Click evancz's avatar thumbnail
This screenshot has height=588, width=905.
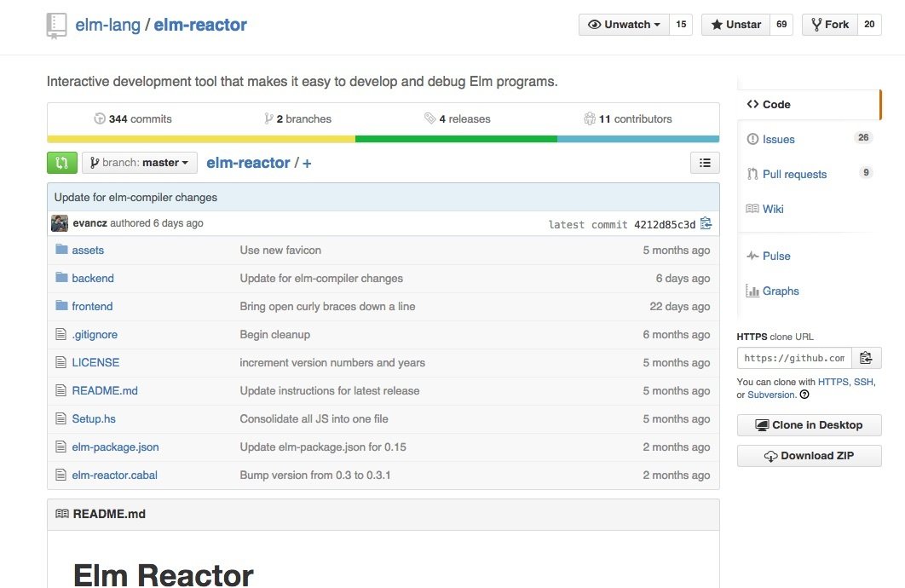click(60, 223)
